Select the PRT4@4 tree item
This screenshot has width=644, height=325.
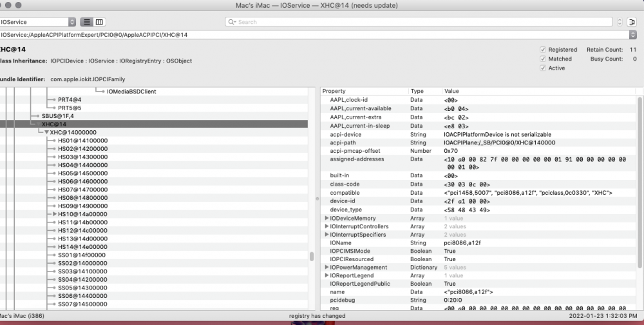click(70, 99)
